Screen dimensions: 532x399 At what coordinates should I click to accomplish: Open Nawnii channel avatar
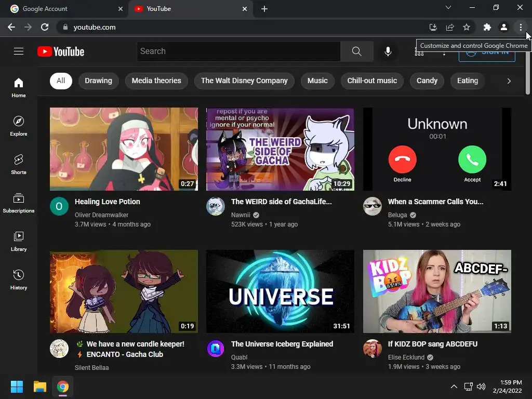pos(216,206)
